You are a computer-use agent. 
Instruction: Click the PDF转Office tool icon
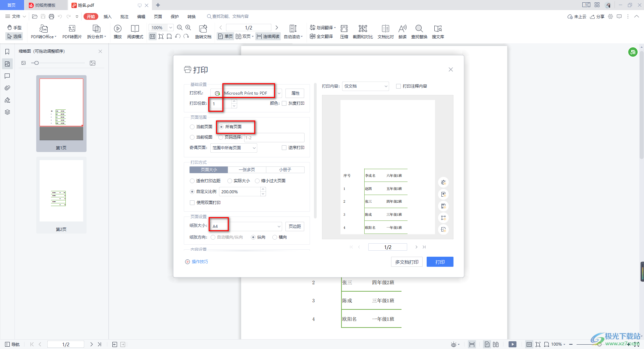pos(44,29)
